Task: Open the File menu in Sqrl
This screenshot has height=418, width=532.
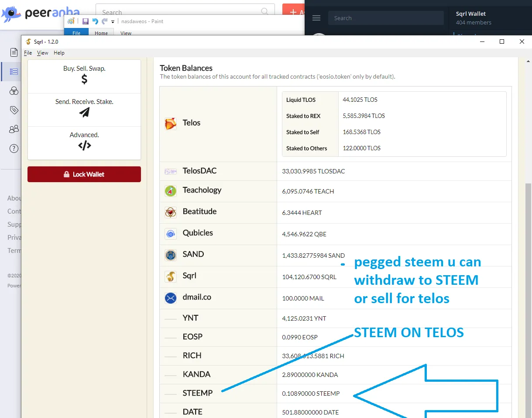Action: pos(28,53)
